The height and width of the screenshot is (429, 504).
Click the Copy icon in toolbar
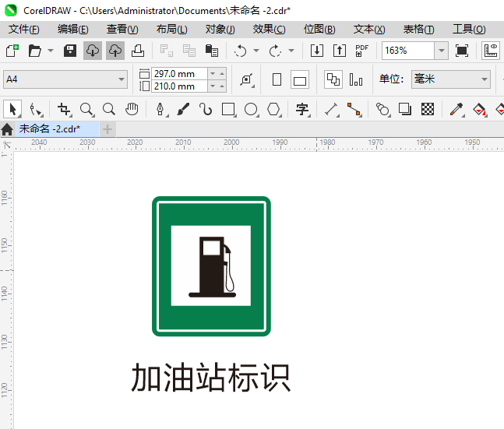coord(189,51)
